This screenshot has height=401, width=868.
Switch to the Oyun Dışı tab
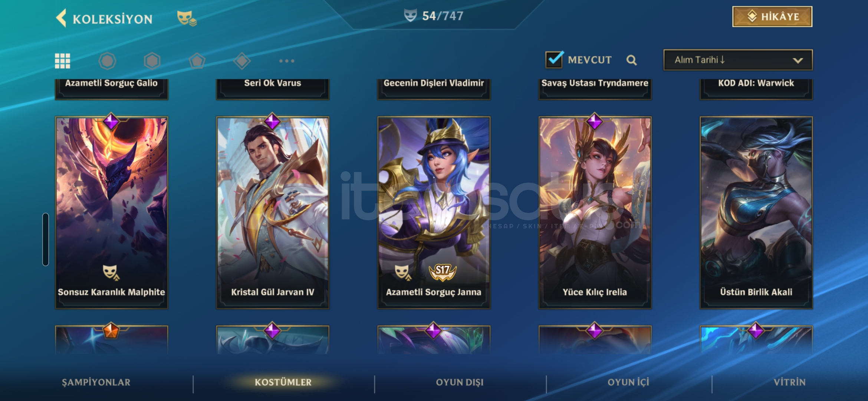[460, 382]
